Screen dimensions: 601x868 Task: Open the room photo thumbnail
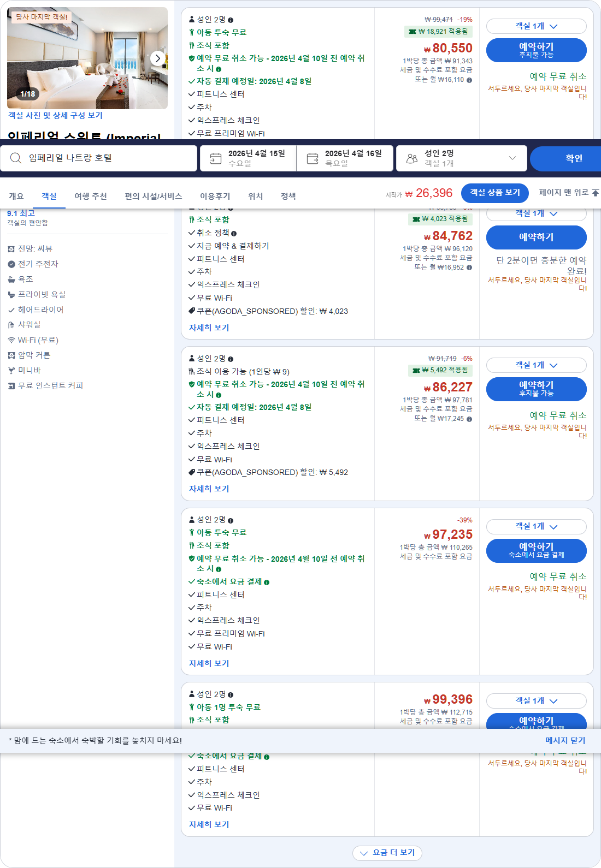(87, 58)
